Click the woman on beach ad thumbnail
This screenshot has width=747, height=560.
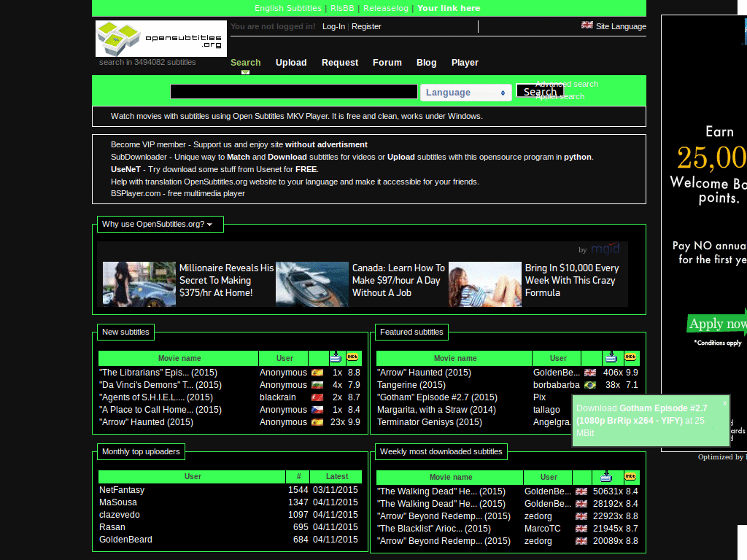(485, 284)
